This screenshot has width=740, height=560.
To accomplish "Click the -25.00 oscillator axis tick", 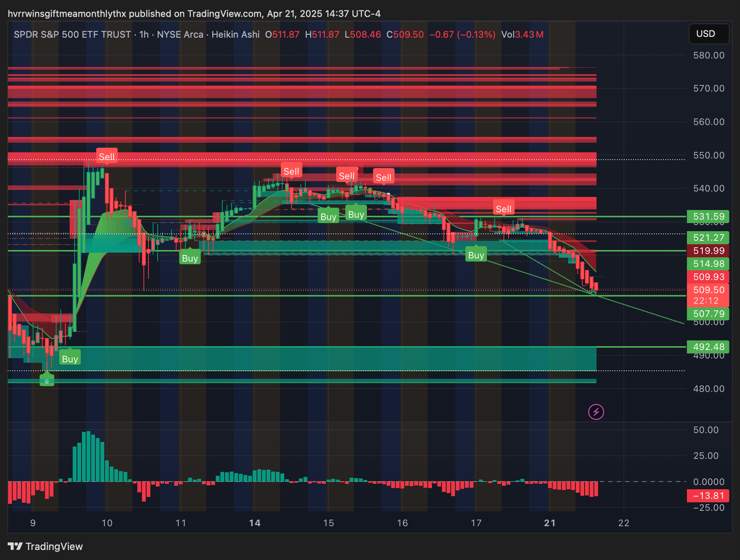I will (x=708, y=508).
